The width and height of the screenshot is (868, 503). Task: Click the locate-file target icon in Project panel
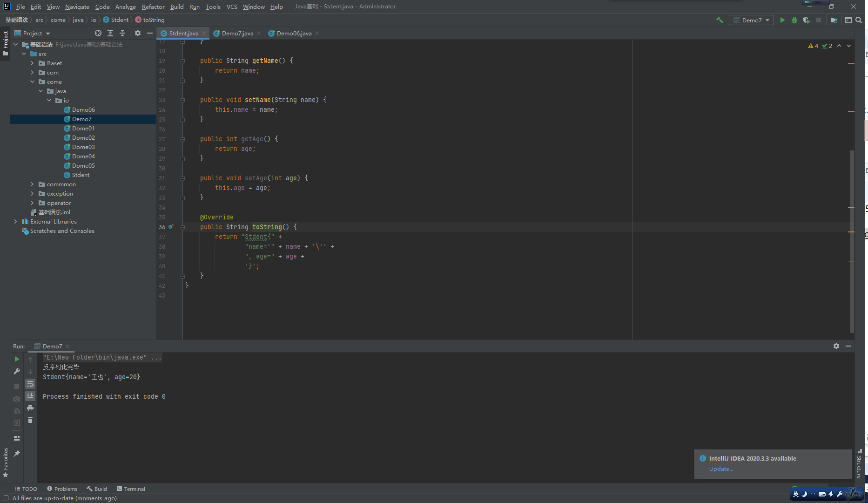tap(98, 33)
